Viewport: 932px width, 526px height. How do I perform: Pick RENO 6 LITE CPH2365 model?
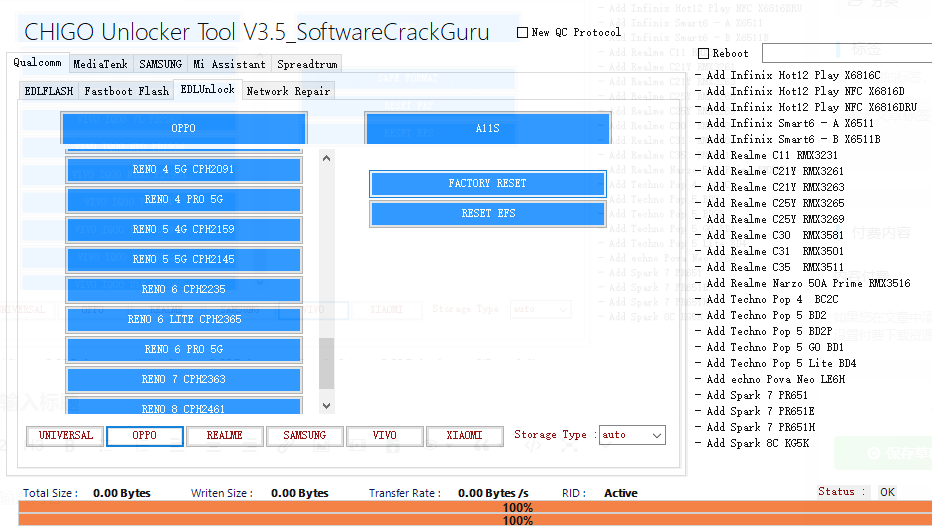pos(183,320)
